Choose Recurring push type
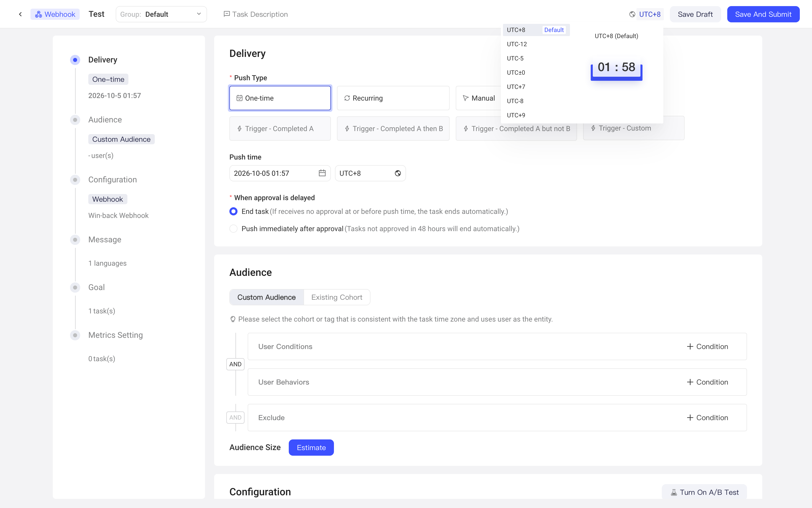The image size is (812, 508). tap(393, 98)
